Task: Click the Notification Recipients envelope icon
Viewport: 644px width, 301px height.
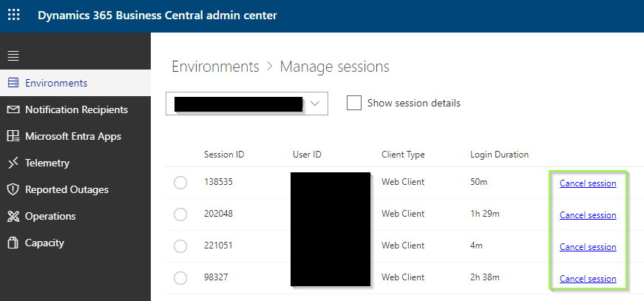Action: 13,109
